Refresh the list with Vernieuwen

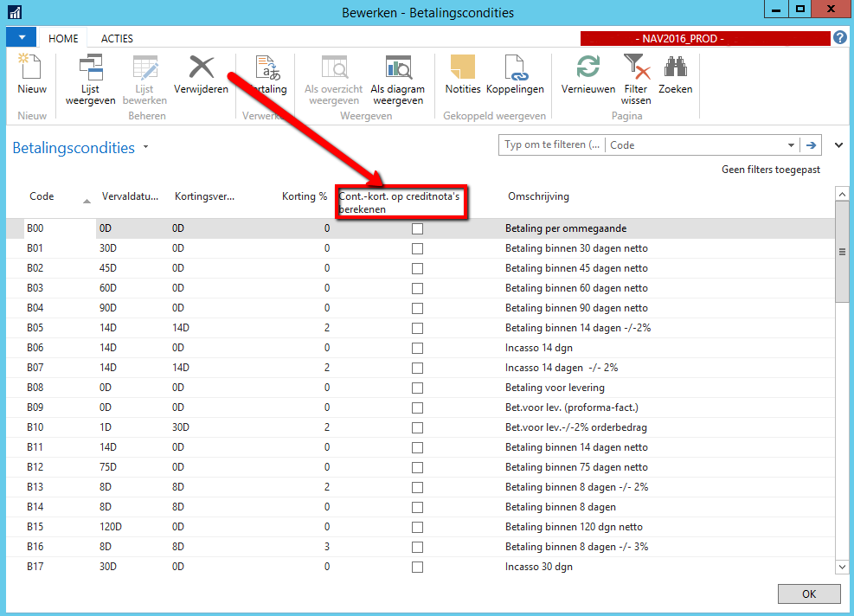click(588, 74)
